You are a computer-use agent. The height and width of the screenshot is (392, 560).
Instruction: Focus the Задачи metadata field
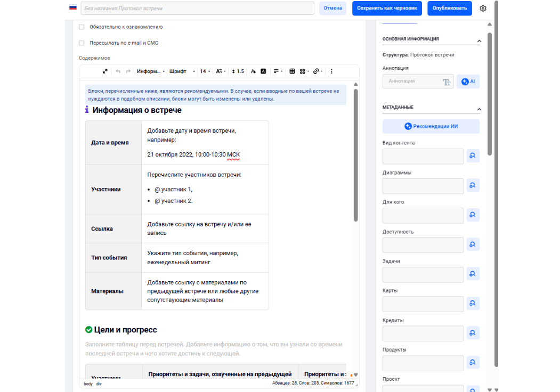coord(423,274)
